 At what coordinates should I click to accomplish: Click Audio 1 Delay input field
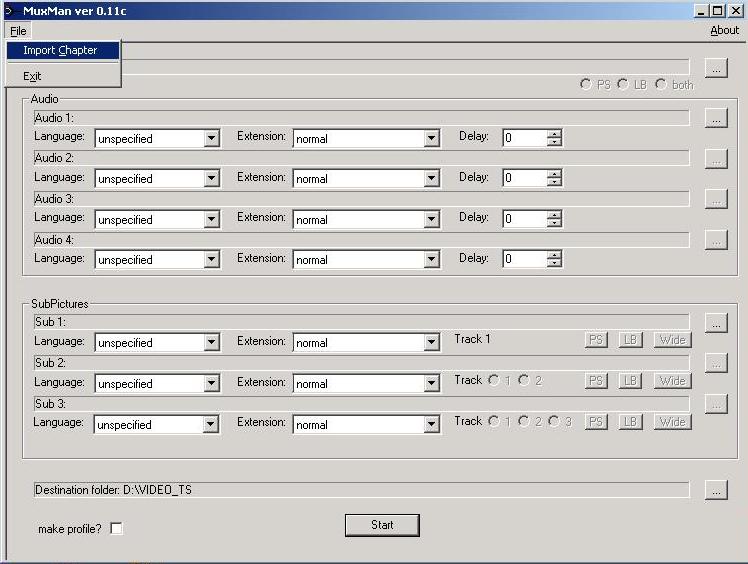pos(525,138)
